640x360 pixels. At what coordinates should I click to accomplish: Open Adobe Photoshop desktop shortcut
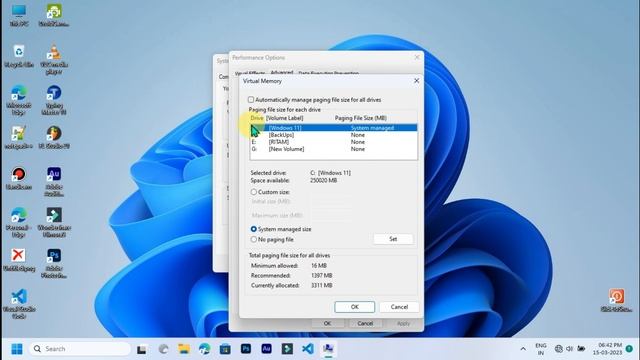pyautogui.click(x=54, y=263)
